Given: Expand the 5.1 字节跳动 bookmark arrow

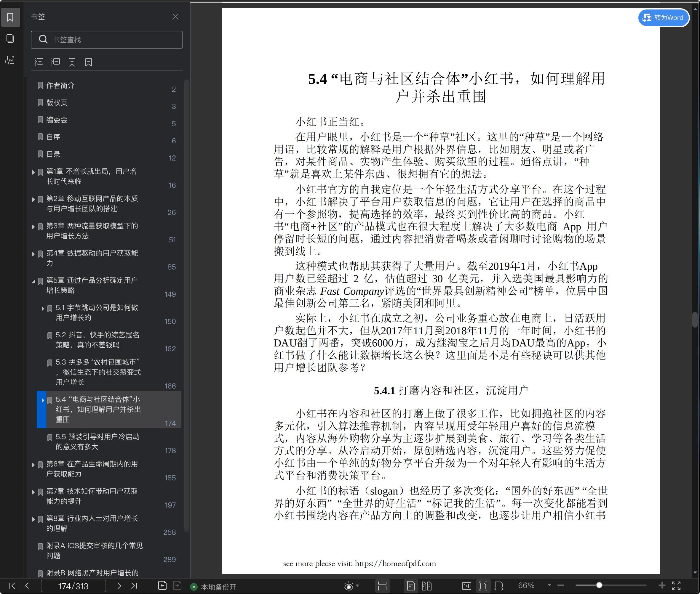Looking at the screenshot, I should pos(43,309).
